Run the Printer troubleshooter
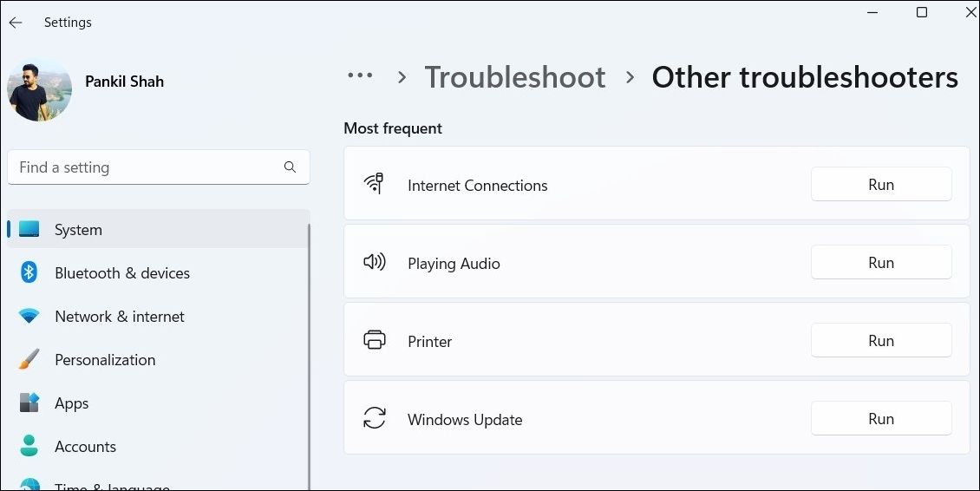Viewport: 980px width, 491px height. point(881,341)
